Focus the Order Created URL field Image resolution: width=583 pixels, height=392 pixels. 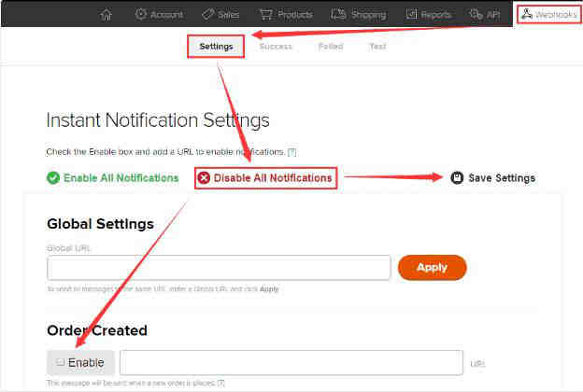tap(291, 363)
